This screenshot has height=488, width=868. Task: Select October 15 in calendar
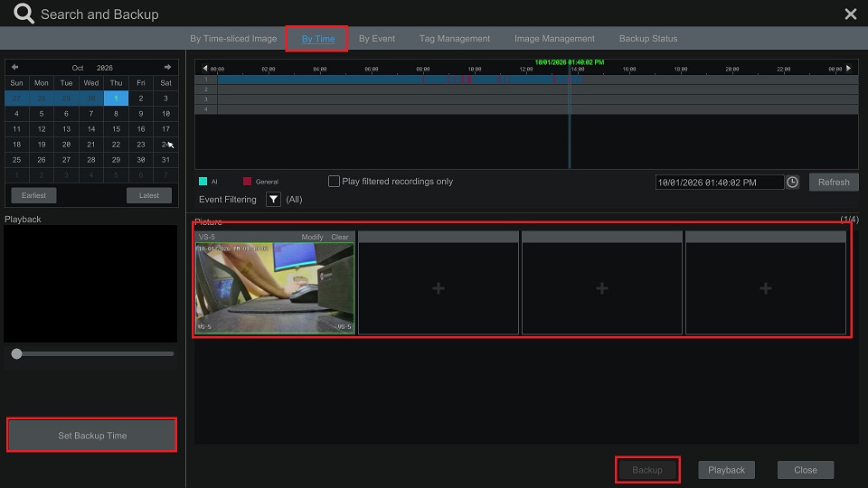click(x=116, y=129)
